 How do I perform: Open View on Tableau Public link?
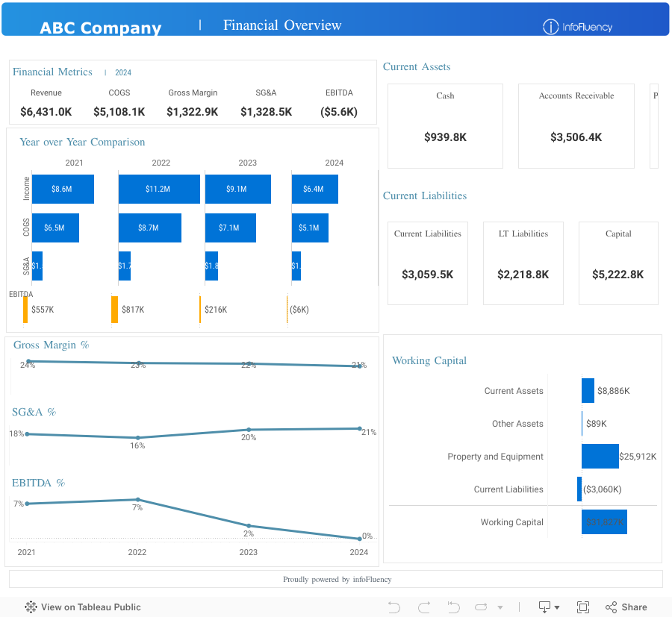[90, 607]
